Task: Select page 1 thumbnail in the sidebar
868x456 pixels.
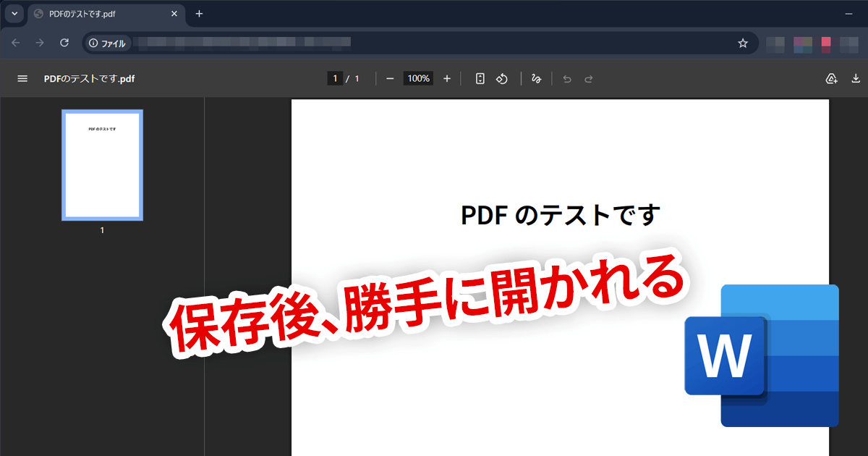Action: [x=102, y=165]
